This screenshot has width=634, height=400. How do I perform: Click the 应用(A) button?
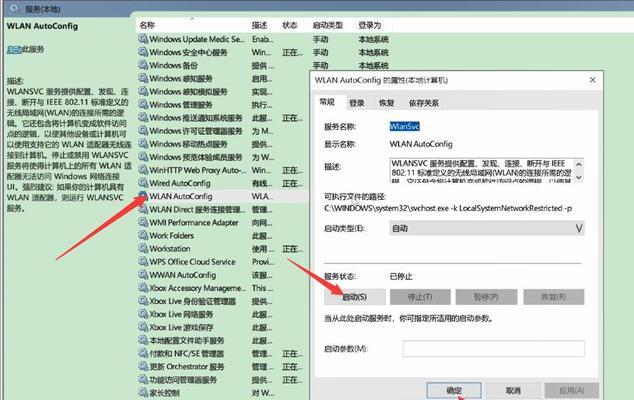click(x=571, y=390)
